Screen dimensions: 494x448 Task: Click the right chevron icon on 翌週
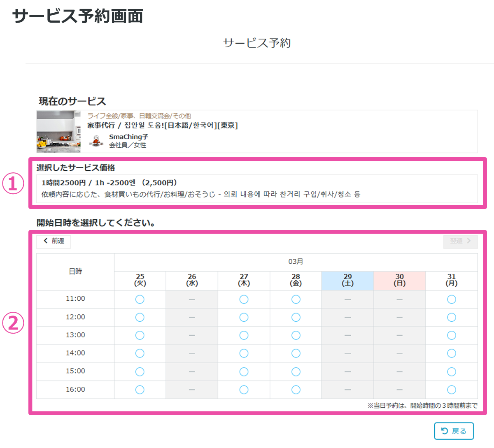[468, 241]
